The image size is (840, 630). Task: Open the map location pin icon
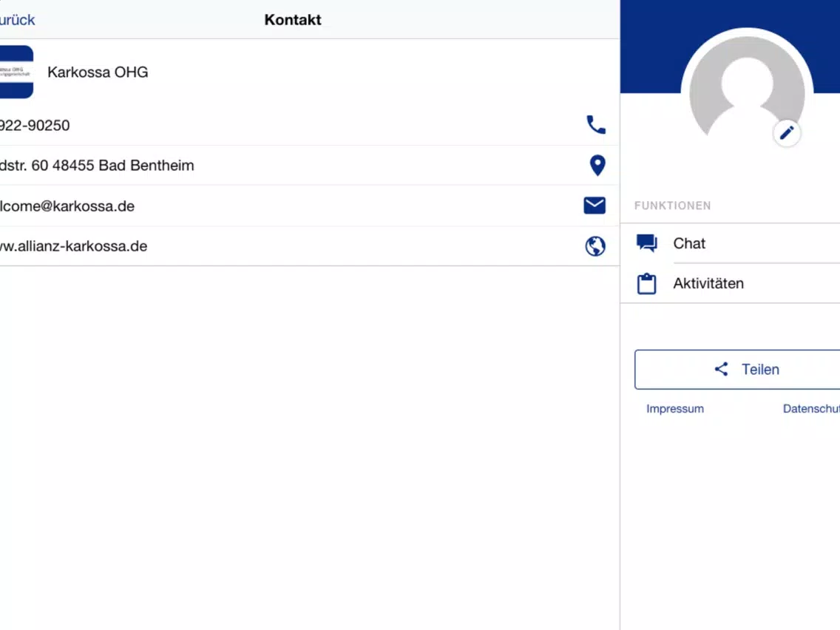coord(597,166)
